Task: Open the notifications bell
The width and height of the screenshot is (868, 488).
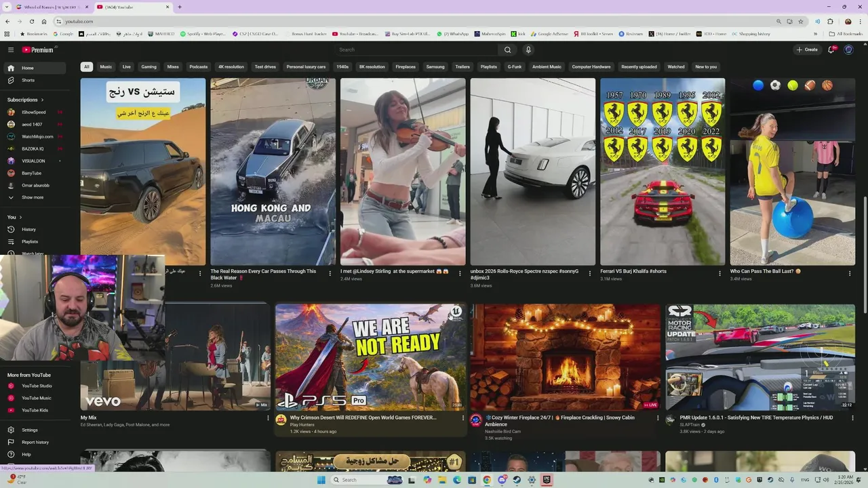Action: pyautogui.click(x=831, y=49)
